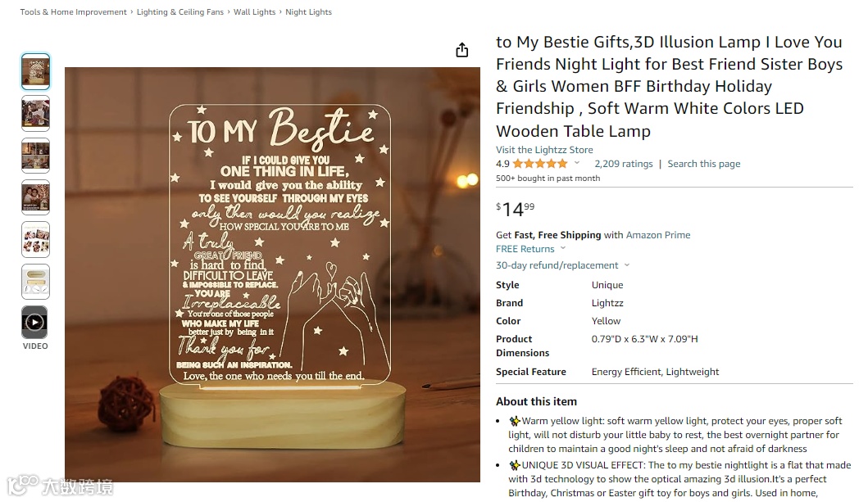Play the product video thumbnail

(x=35, y=323)
